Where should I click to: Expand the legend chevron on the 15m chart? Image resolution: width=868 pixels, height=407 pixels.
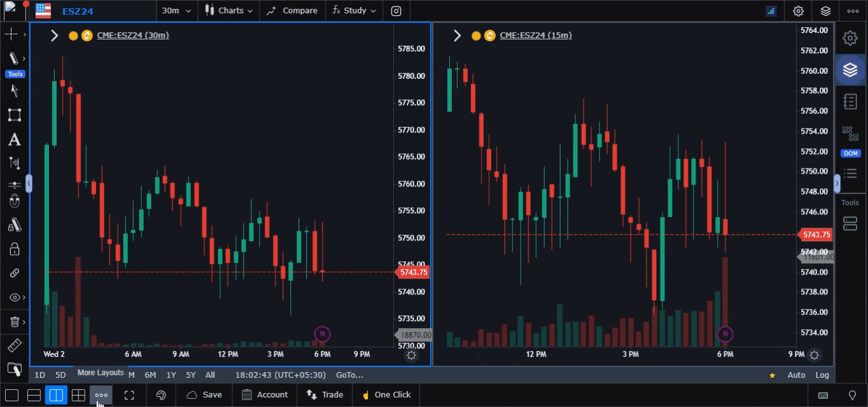click(457, 36)
